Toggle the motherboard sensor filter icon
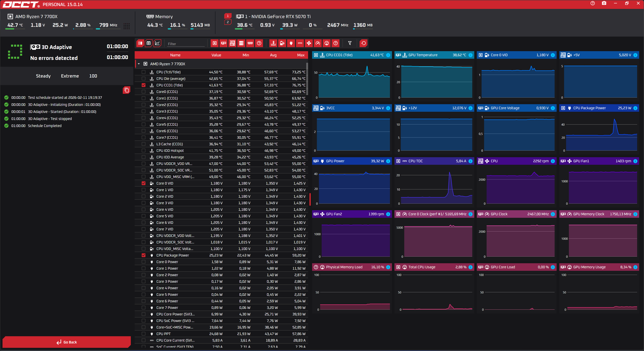The width and height of the screenshot is (644, 351). [x=232, y=43]
